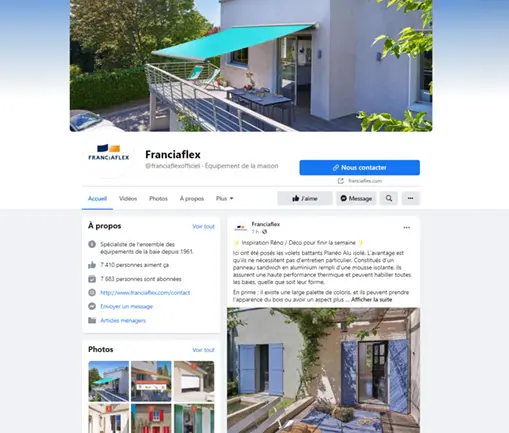The image size is (509, 433).
Task: Switch to the Photos tab
Action: point(158,199)
